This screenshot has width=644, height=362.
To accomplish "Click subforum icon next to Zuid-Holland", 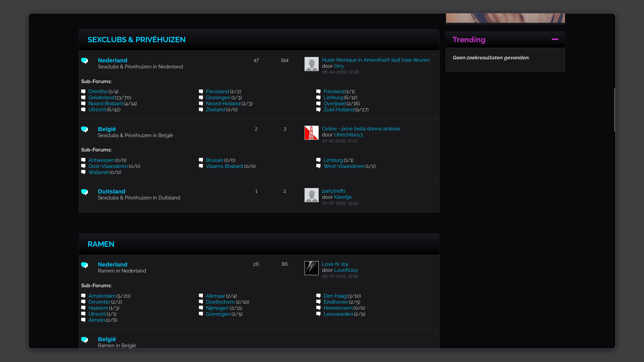I will tap(318, 110).
